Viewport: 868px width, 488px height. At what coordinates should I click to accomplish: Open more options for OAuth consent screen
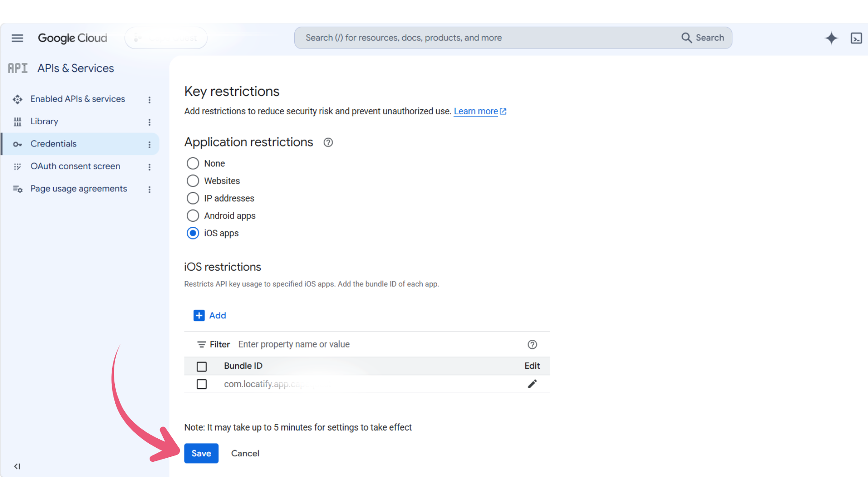click(x=149, y=167)
